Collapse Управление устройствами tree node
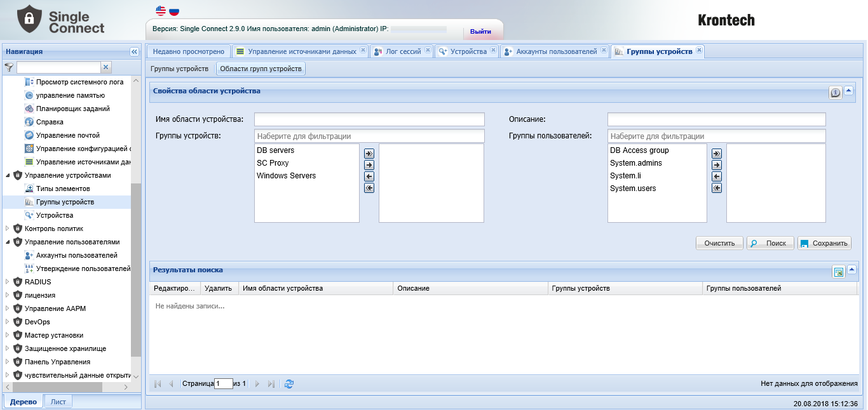Viewport: 868px width, 410px height. [x=8, y=175]
